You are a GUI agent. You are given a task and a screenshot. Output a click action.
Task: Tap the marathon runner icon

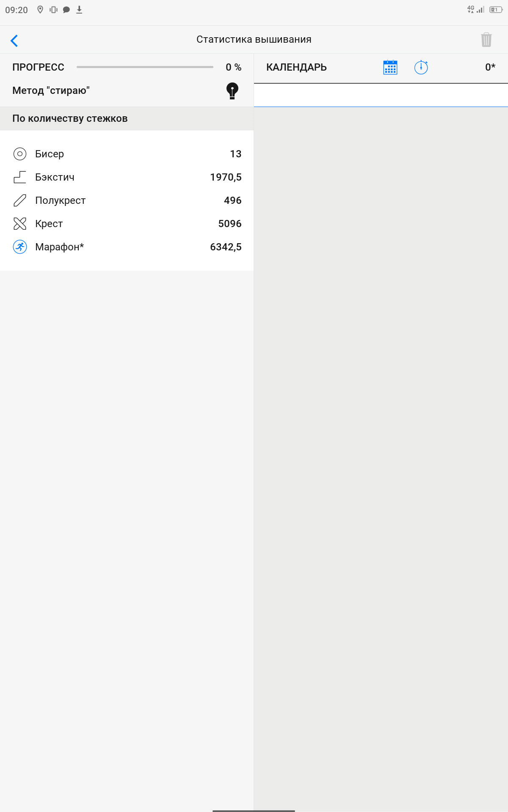coord(20,247)
